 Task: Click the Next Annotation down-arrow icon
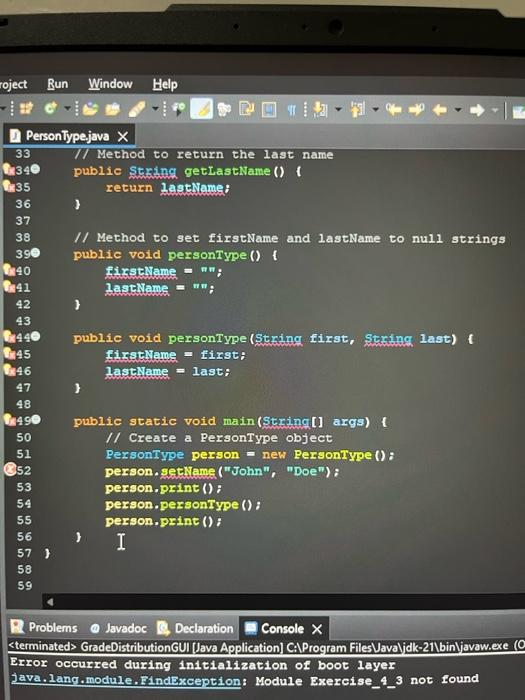[x=320, y=109]
